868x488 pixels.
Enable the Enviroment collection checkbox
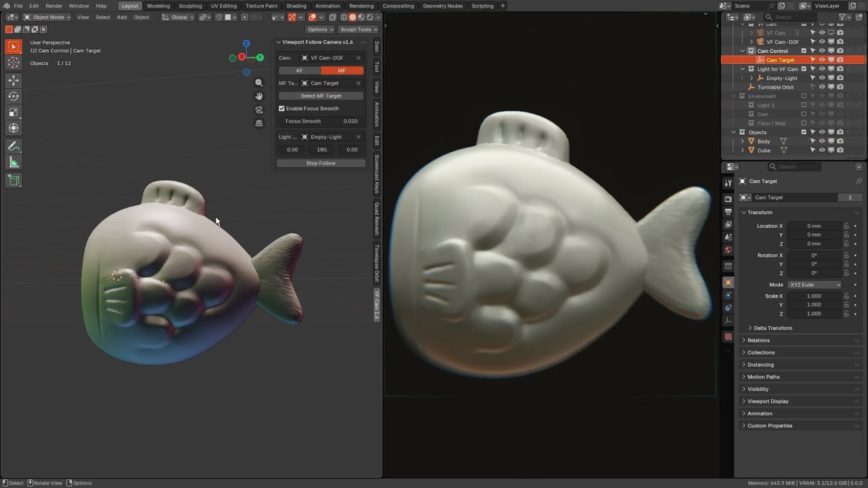click(804, 96)
